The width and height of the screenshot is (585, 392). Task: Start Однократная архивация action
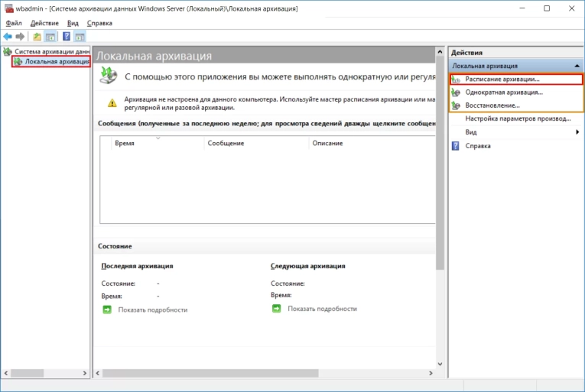point(504,92)
